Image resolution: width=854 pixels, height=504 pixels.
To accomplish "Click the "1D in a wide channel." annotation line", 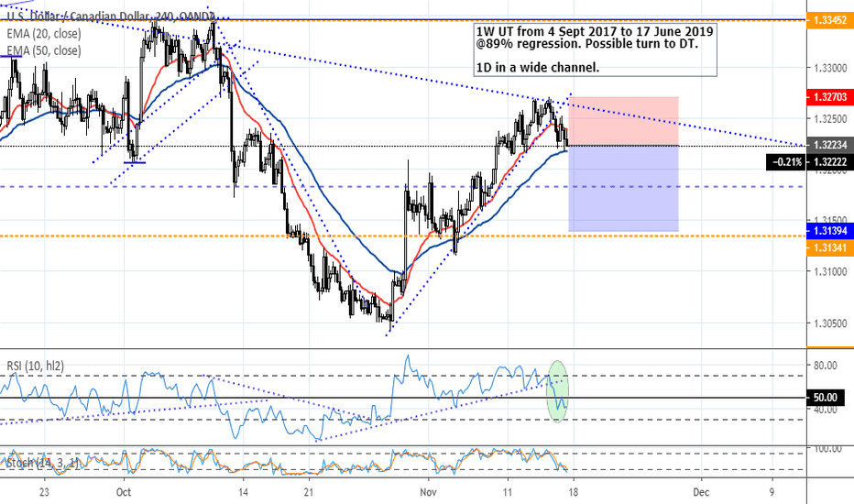I will point(538,68).
